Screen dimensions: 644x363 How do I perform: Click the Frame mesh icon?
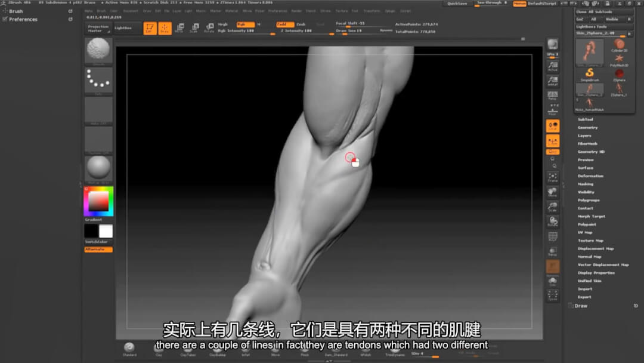click(552, 177)
